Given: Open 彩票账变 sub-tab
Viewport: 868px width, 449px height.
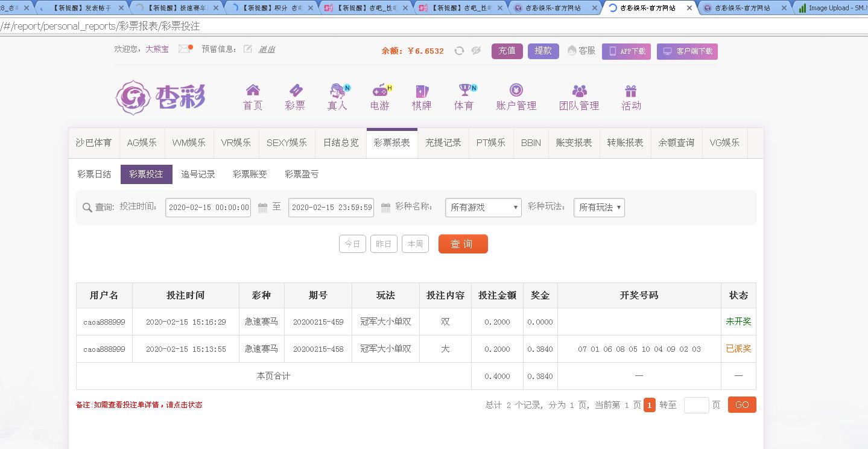Looking at the screenshot, I should click(x=250, y=174).
